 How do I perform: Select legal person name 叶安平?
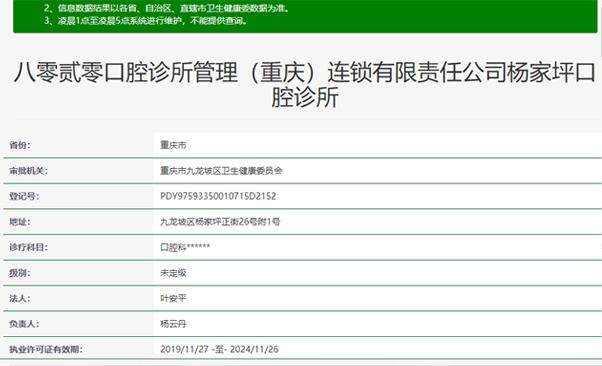coord(173,298)
